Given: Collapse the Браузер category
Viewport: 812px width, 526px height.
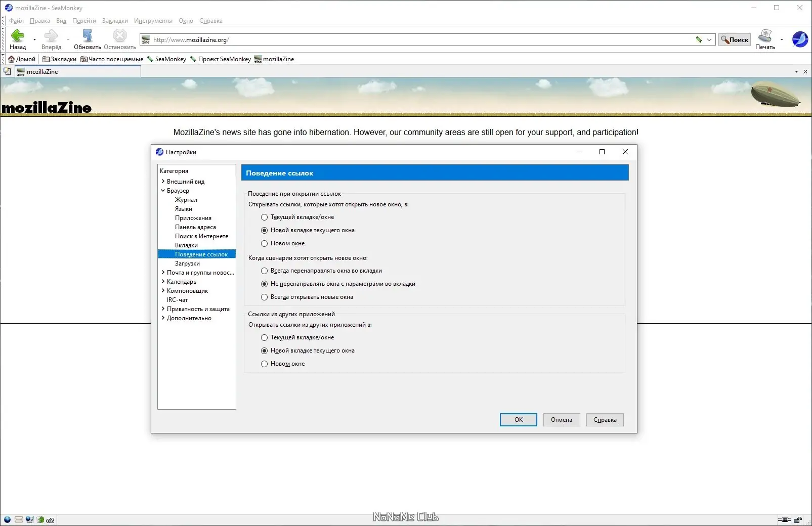Looking at the screenshot, I should point(163,190).
